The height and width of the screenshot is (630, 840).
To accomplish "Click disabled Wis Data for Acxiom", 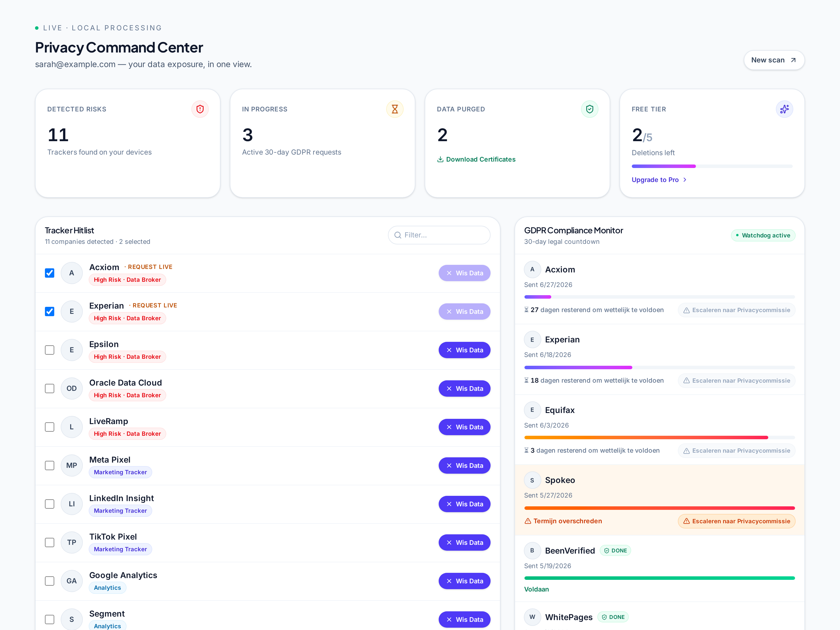I will coord(464,273).
